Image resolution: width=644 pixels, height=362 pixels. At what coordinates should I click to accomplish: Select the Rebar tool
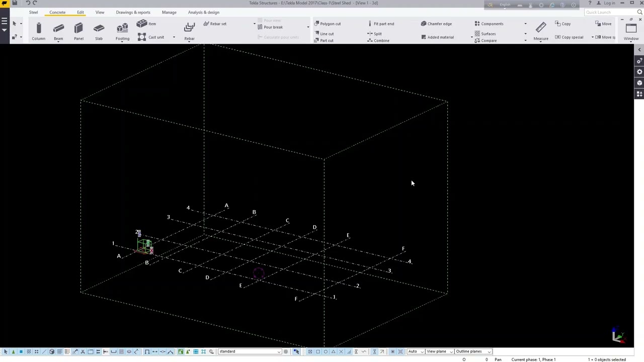tap(189, 31)
